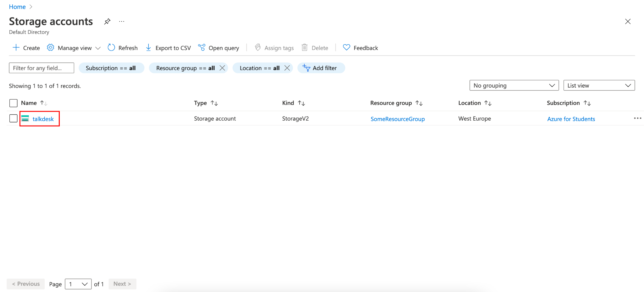Edit Subscription == all filter
This screenshot has width=644, height=292.
point(111,68)
